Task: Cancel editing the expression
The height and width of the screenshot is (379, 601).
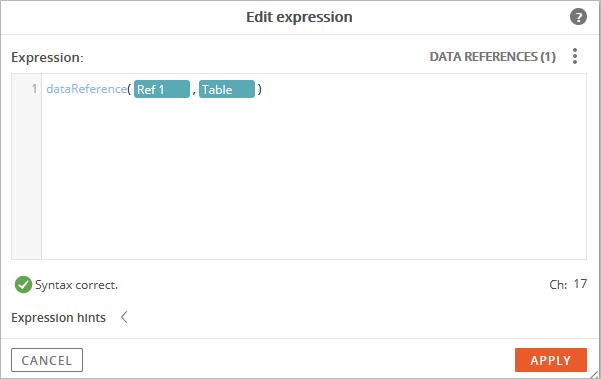Action: pyautogui.click(x=47, y=360)
